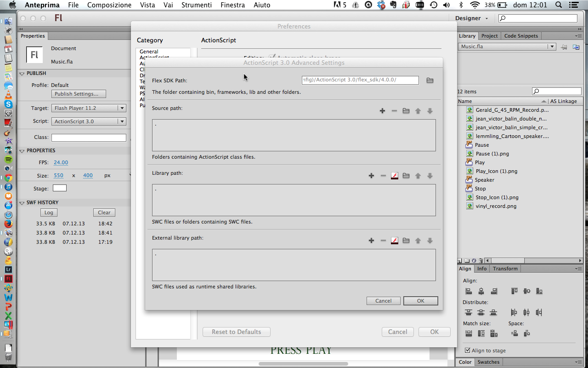Open Script ActionScript 3.0 dropdown
This screenshot has width=588, height=368.
(x=89, y=121)
